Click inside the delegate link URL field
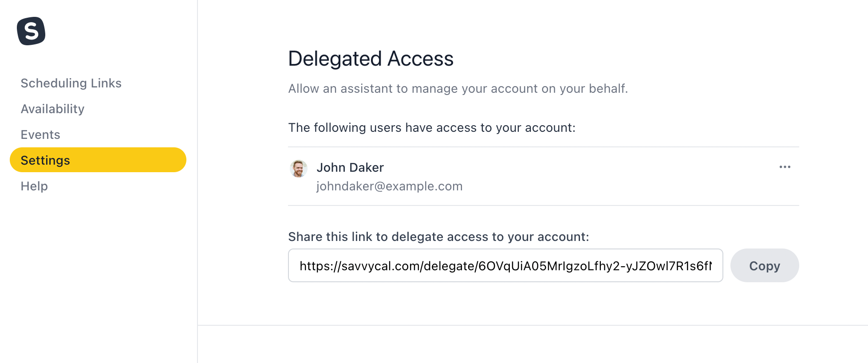868x363 pixels. point(505,266)
